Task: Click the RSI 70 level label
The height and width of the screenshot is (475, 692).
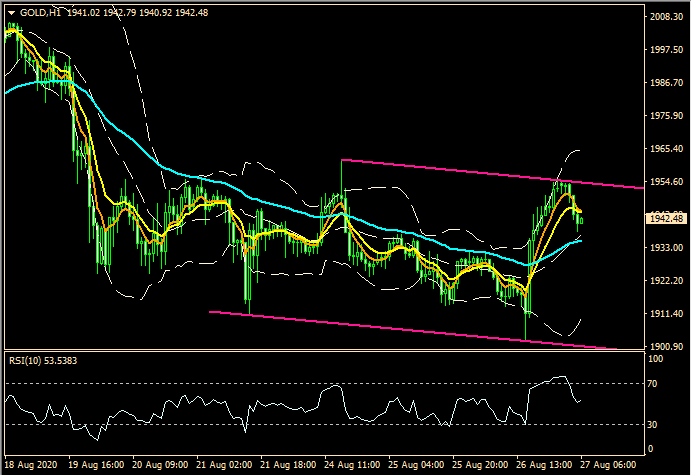Action: coord(651,384)
